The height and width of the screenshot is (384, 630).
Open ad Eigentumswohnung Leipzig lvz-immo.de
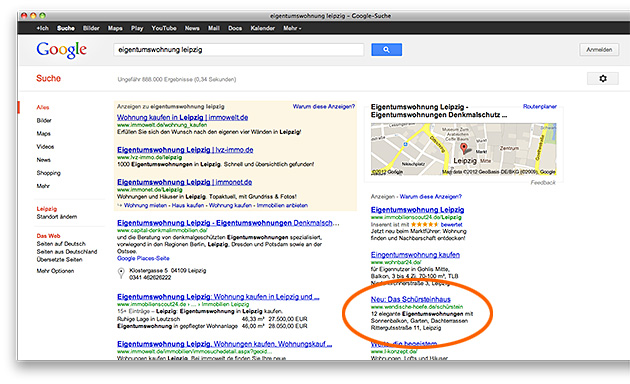point(185,150)
